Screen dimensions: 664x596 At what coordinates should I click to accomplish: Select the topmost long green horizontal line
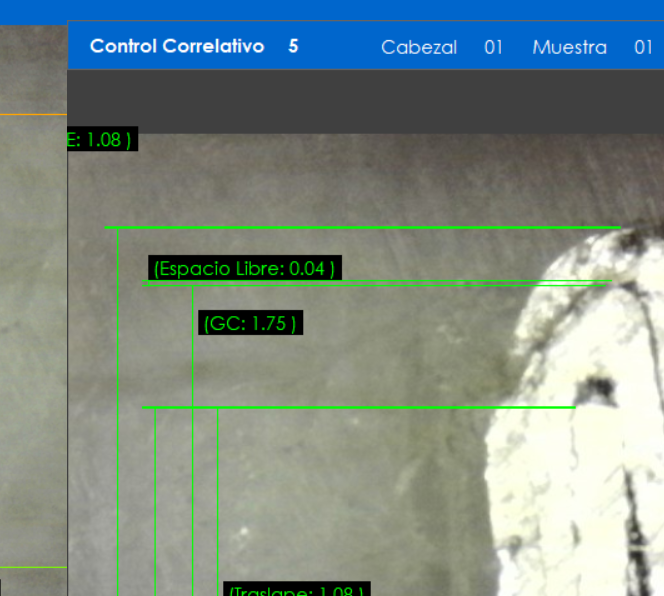pyautogui.click(x=360, y=228)
